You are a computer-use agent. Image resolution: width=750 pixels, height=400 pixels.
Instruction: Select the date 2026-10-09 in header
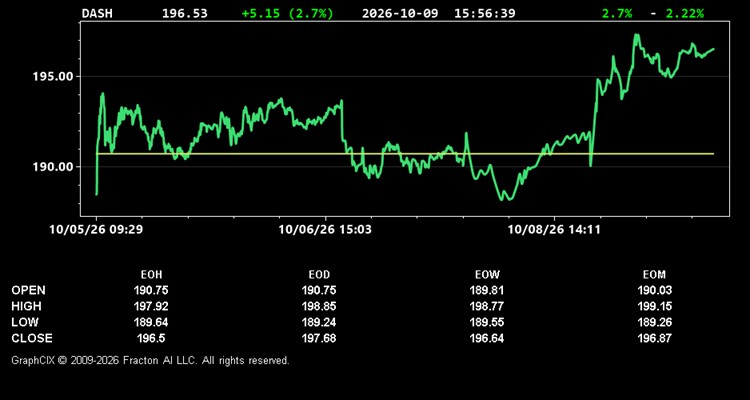click(400, 13)
